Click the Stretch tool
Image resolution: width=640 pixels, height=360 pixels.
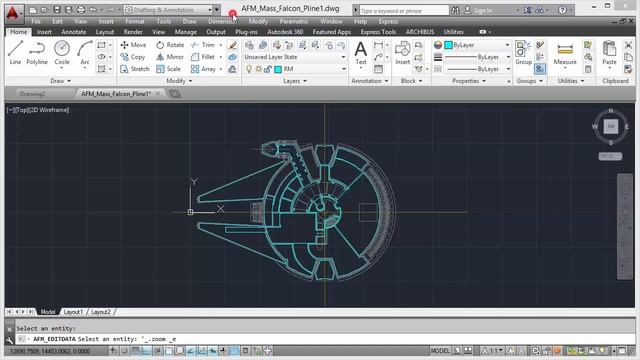tap(135, 69)
